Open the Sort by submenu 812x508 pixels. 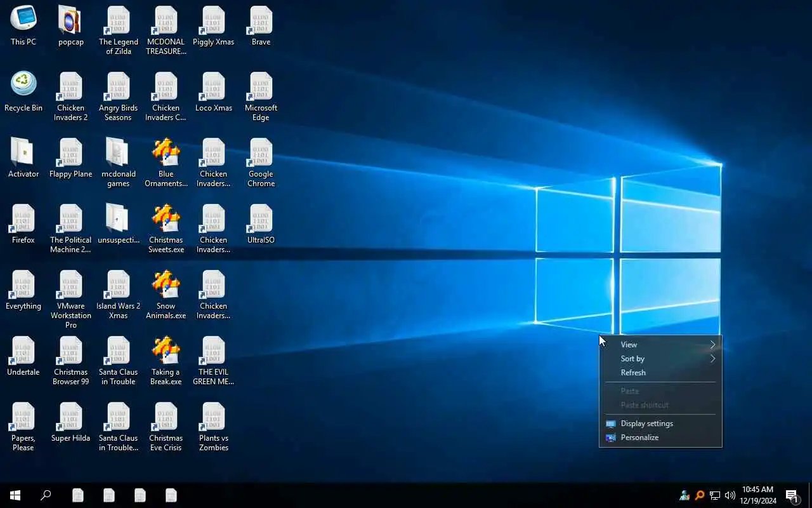[660, 359]
